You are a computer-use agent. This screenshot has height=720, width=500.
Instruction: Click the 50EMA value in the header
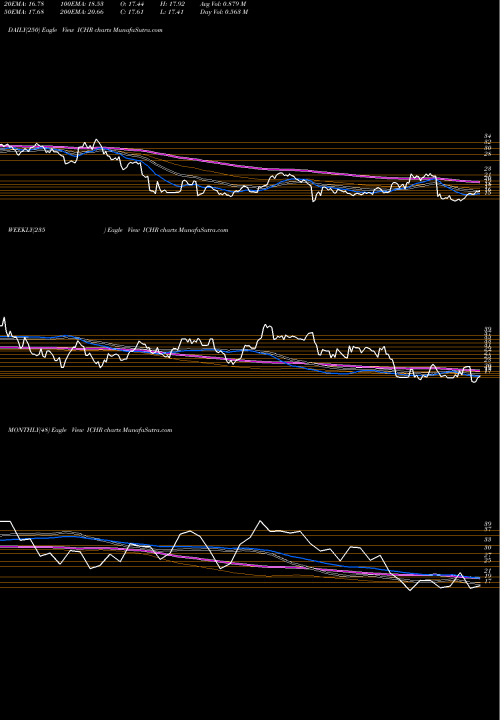[x=23, y=12]
